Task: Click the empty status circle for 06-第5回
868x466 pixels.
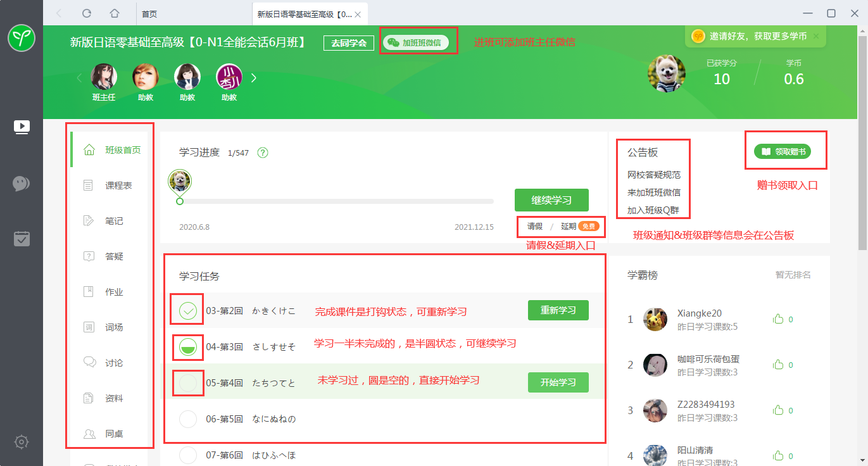Action: coord(188,419)
